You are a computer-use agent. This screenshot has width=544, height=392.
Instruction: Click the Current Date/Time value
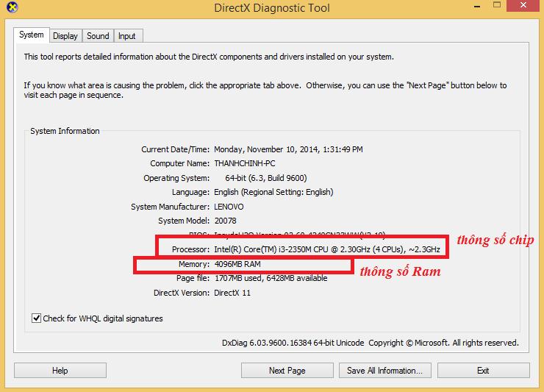coord(288,149)
